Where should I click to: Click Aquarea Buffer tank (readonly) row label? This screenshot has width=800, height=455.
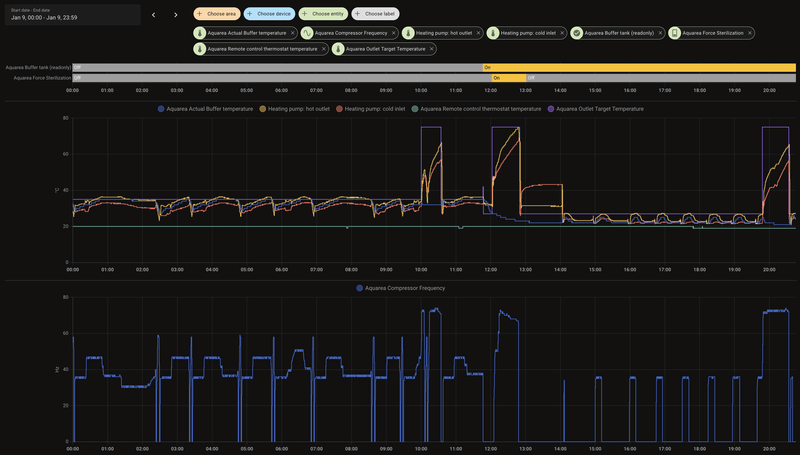(x=38, y=67)
